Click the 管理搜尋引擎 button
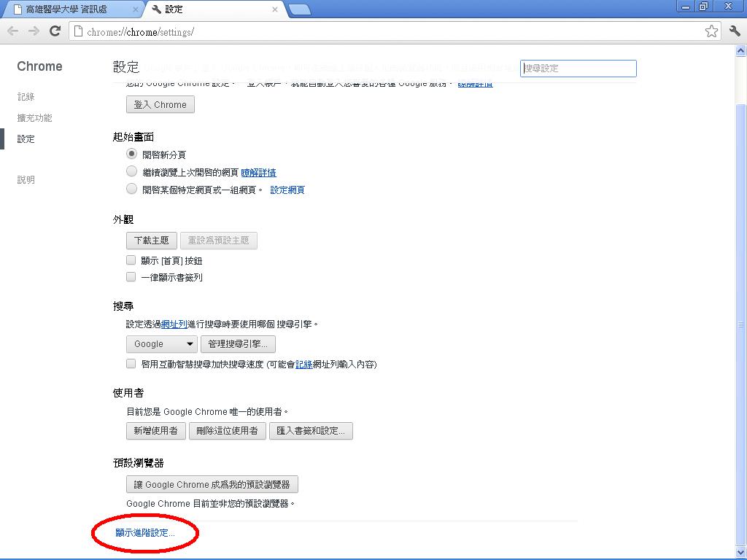 (238, 344)
